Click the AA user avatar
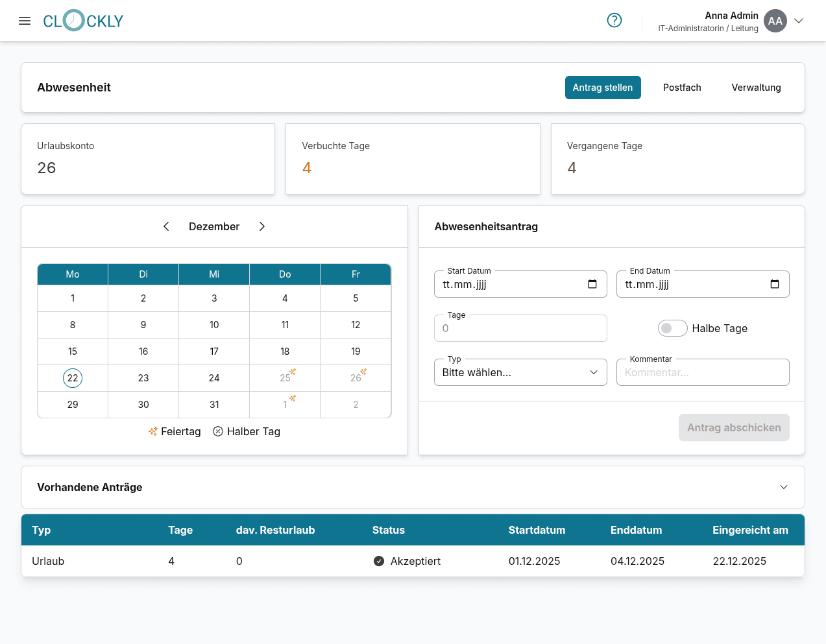Image resolution: width=826 pixels, height=644 pixels. tap(775, 21)
